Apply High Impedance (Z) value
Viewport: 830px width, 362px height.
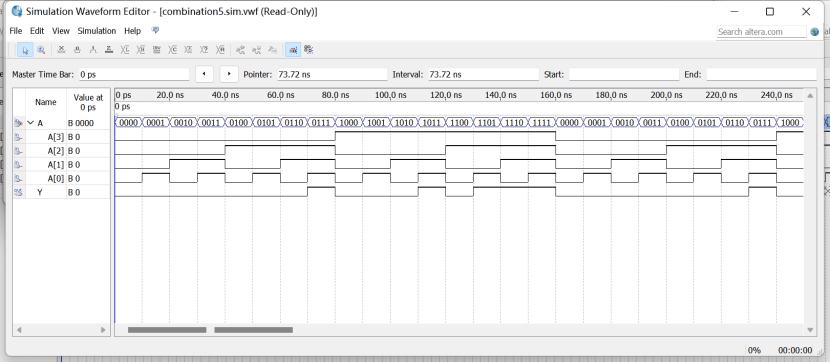[109, 50]
